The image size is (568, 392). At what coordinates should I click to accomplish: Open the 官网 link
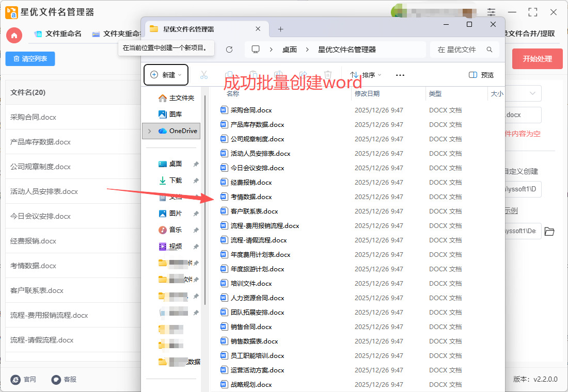pos(24,379)
